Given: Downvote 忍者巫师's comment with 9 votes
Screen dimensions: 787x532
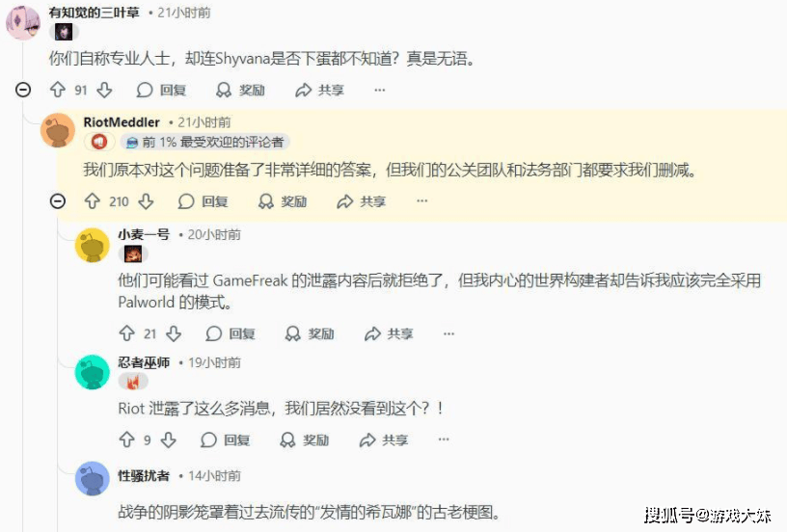Looking at the screenshot, I should point(169,439).
